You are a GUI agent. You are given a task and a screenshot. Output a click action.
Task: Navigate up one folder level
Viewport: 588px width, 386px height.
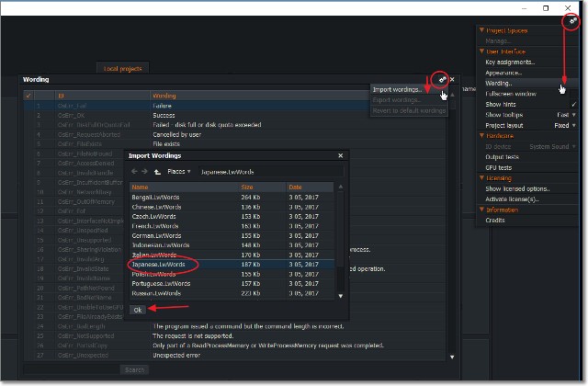tap(157, 171)
